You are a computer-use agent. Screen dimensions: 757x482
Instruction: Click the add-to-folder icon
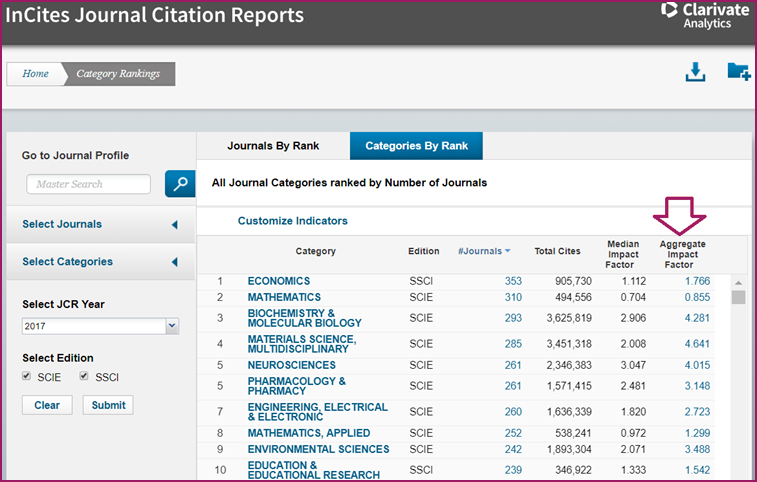pos(738,73)
